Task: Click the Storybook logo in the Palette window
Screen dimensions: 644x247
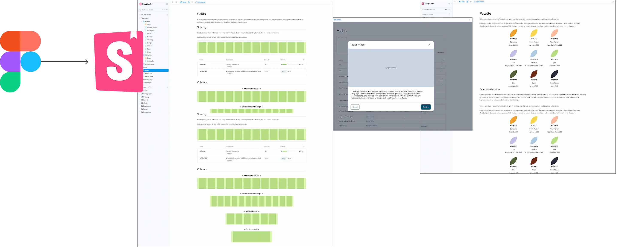Action: [x=428, y=3]
